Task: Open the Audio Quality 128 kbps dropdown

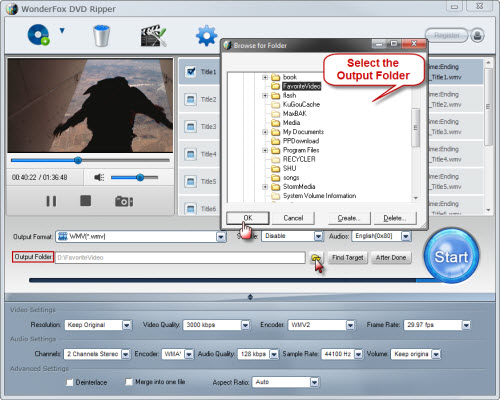Action: [x=274, y=354]
